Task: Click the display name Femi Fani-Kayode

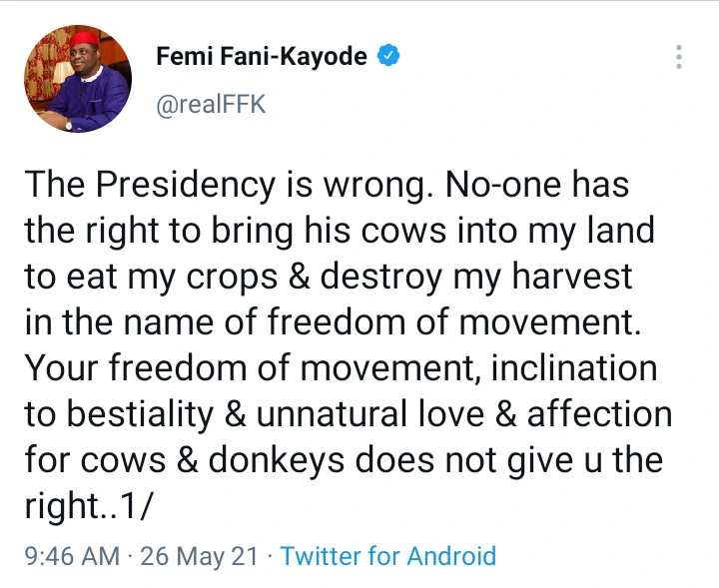Action: point(262,56)
